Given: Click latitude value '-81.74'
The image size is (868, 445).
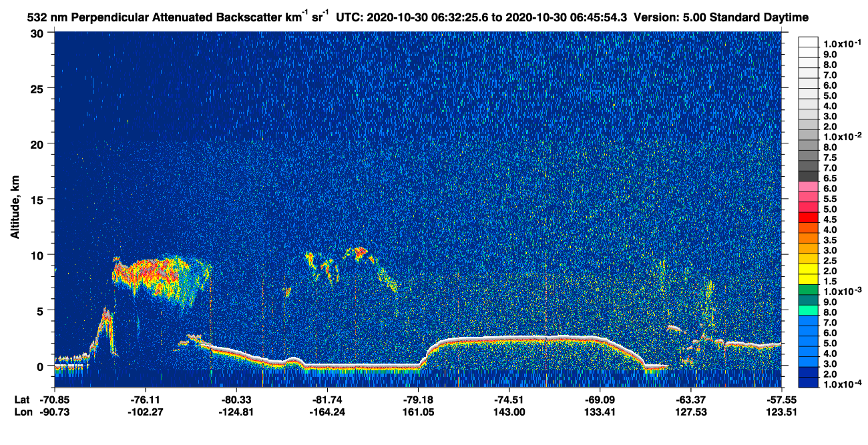Looking at the screenshot, I should pos(327,400).
